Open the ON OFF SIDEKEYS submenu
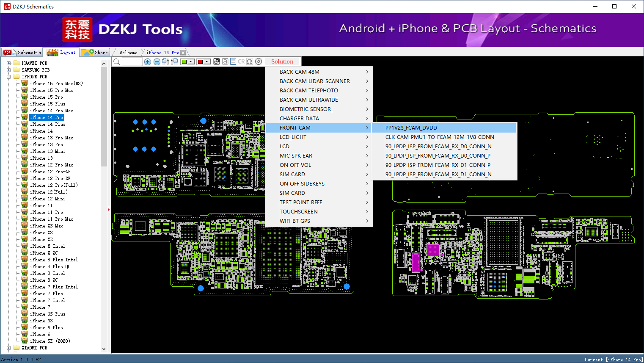644x363 pixels. click(x=319, y=184)
